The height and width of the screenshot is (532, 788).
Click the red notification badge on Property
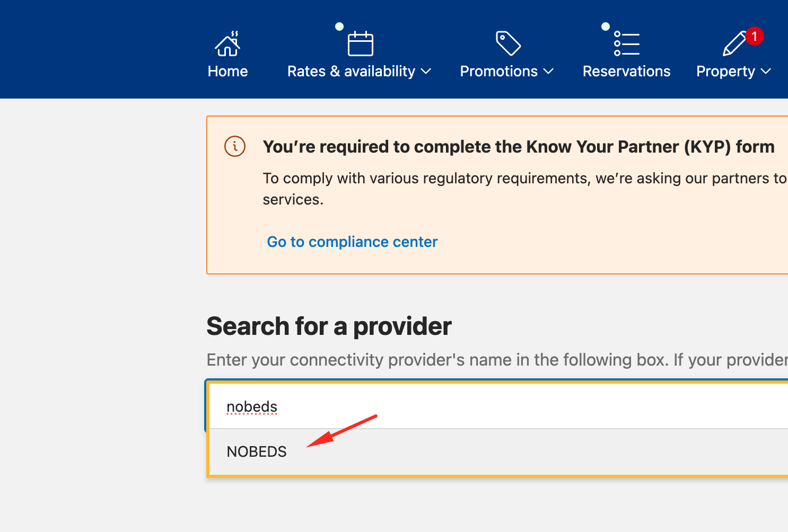[x=754, y=36]
